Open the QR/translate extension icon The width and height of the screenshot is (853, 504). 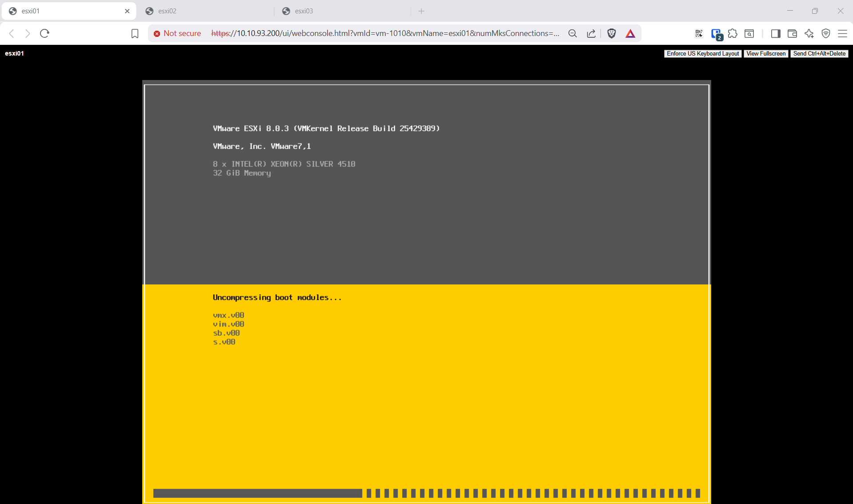699,33
